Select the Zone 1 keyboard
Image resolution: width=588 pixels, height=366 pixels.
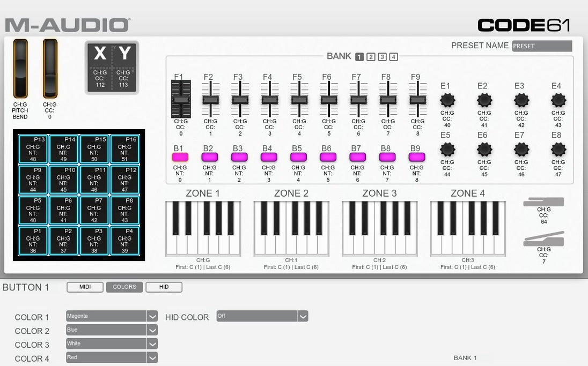(x=203, y=228)
